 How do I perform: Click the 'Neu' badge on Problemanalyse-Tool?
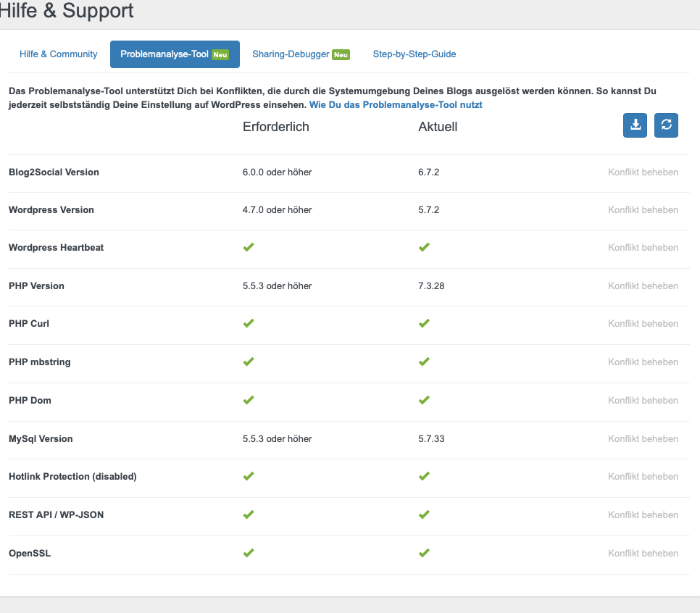[x=220, y=55]
